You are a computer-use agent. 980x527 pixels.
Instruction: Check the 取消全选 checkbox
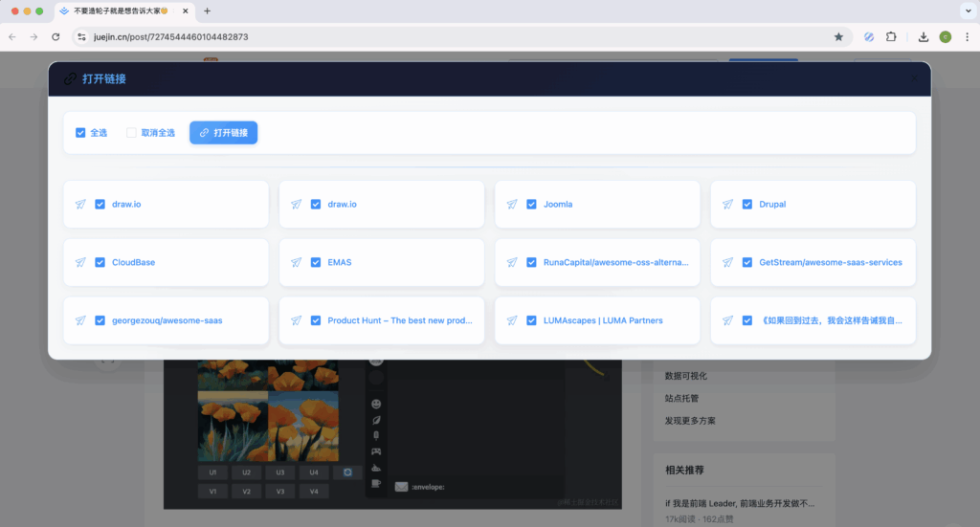click(132, 133)
